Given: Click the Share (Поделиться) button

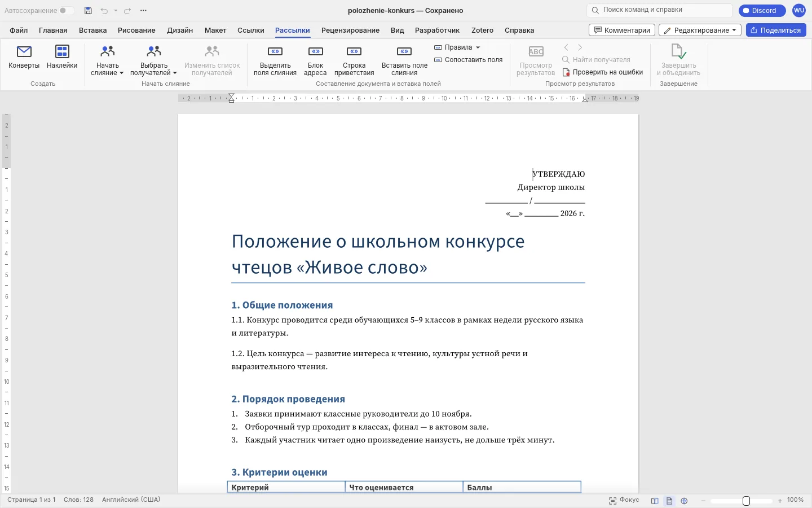Looking at the screenshot, I should [776, 30].
